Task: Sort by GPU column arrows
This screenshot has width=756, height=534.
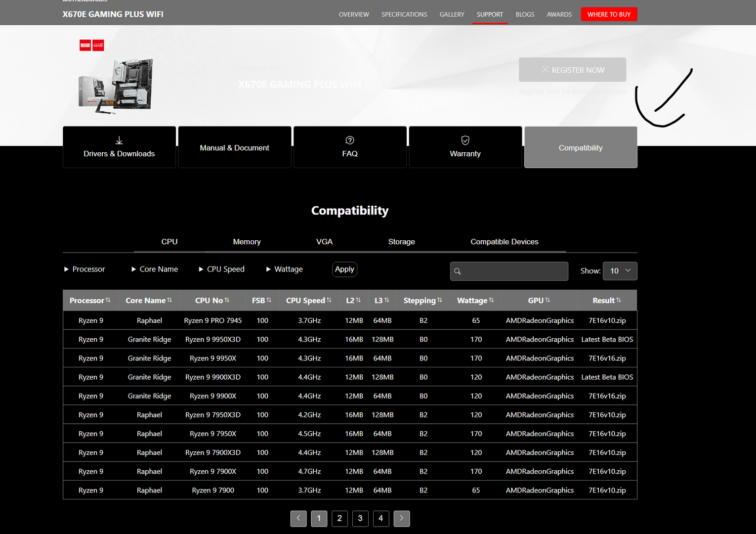Action: [x=547, y=300]
